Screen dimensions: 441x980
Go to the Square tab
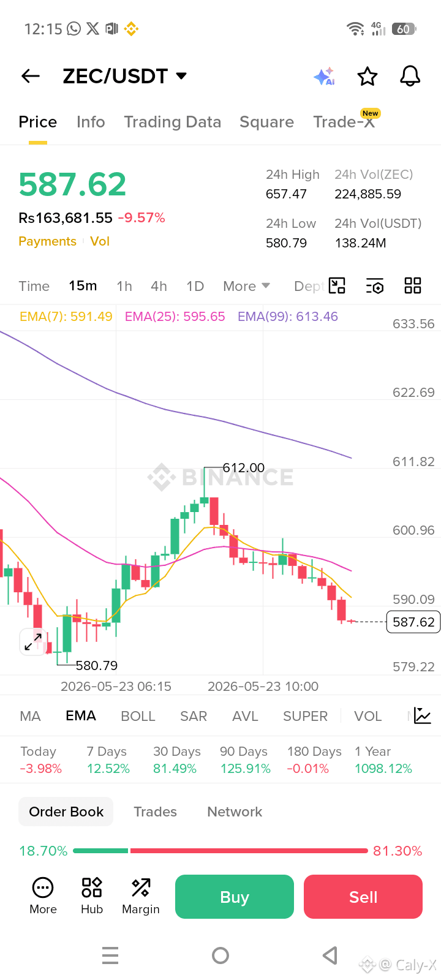[266, 122]
